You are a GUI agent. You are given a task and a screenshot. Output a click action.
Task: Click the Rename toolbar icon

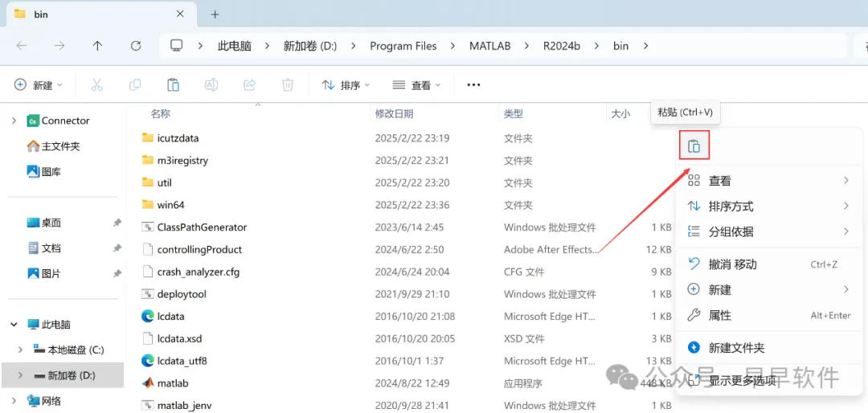coord(211,84)
